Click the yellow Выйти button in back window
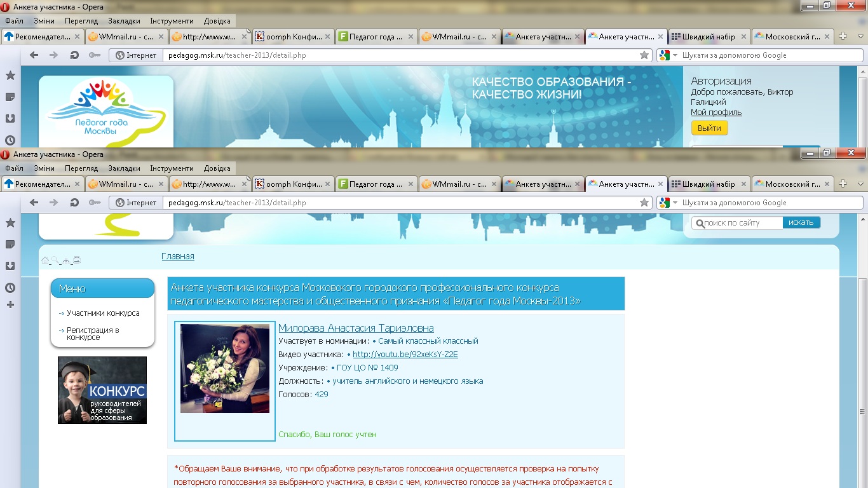Image resolution: width=868 pixels, height=488 pixels. (709, 128)
